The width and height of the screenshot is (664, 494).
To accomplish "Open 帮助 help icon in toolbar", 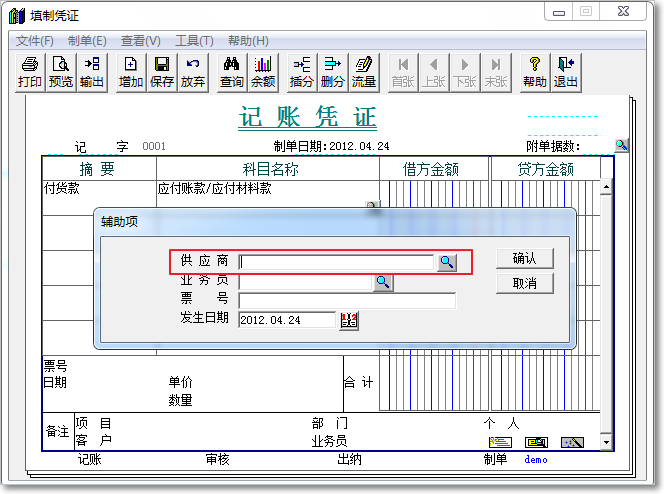I will click(534, 72).
